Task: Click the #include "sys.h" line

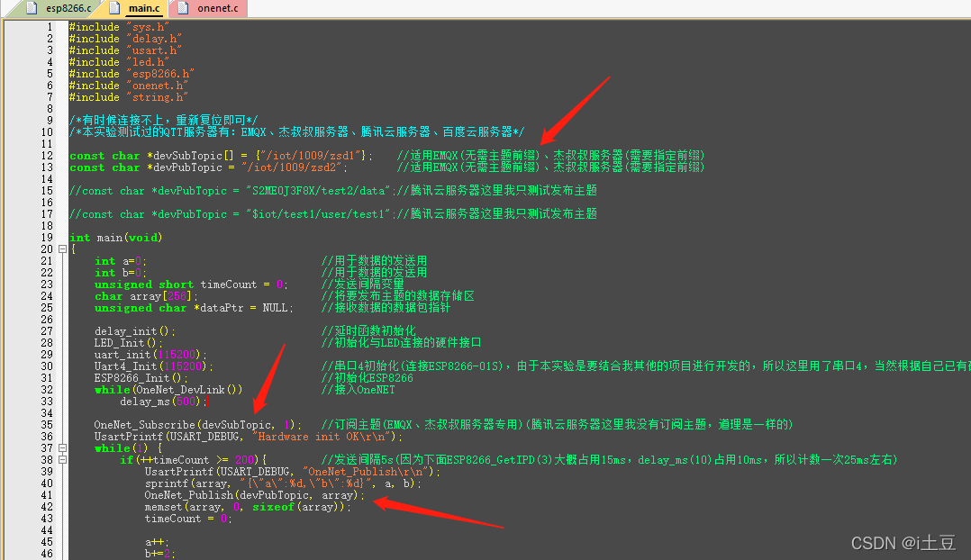Action: 120,27
